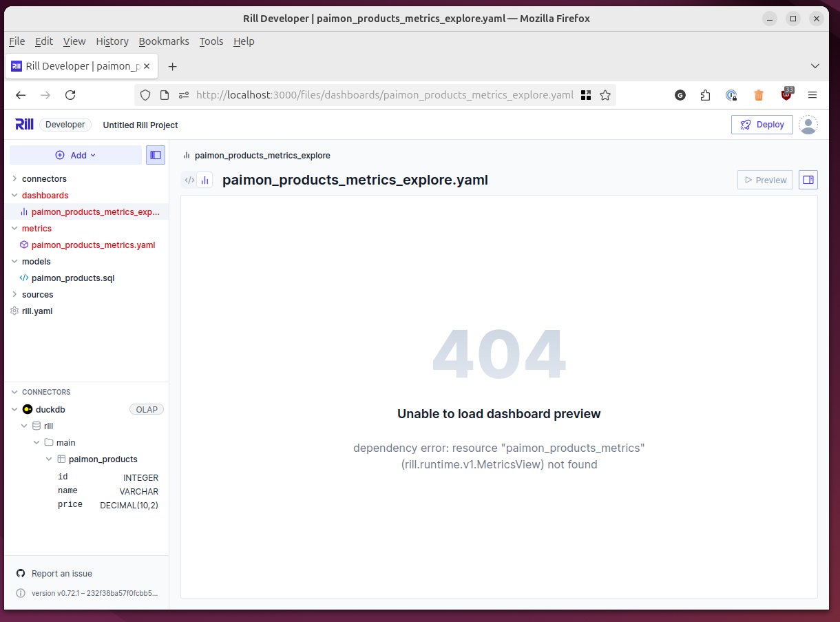Toggle the file explorer sidebar panel
The image size is (840, 622).
[x=156, y=155]
